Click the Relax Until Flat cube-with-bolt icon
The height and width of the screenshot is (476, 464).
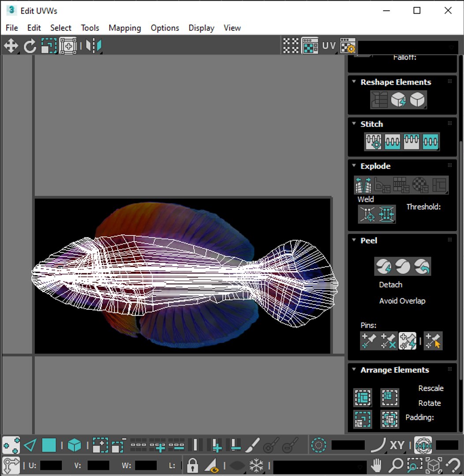coord(398,100)
